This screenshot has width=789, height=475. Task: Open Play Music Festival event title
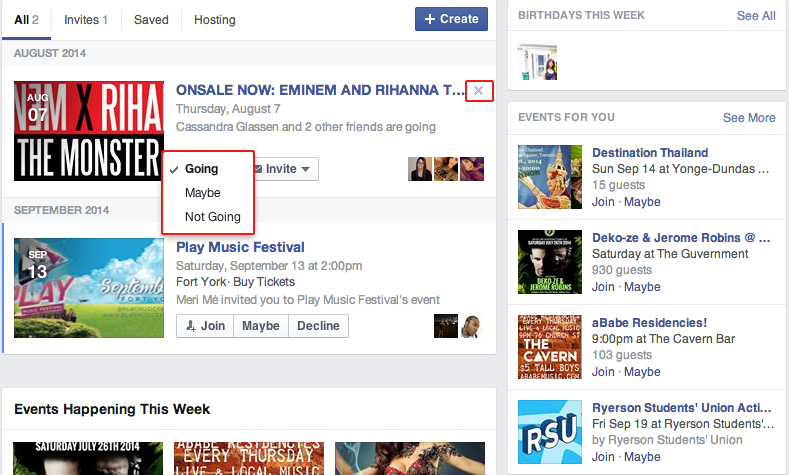point(240,247)
